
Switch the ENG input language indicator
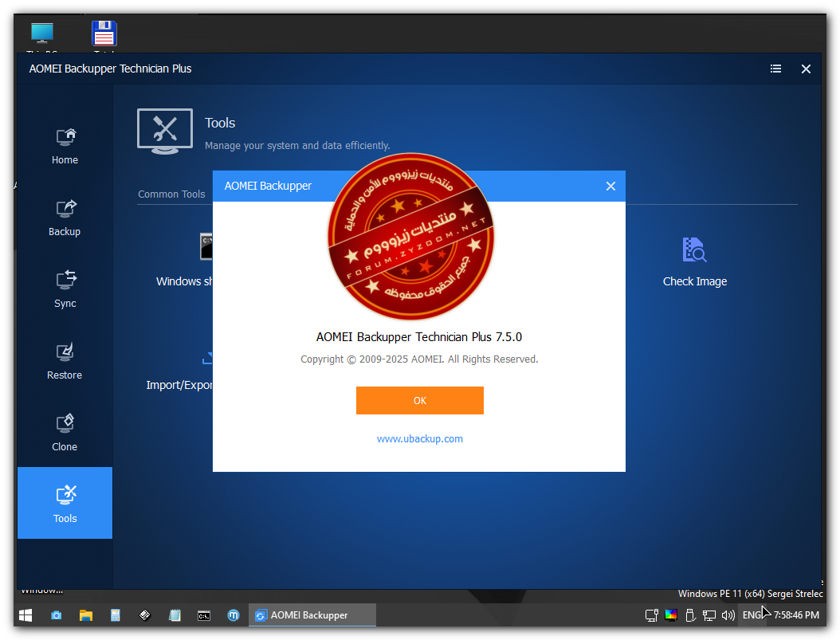point(752,615)
